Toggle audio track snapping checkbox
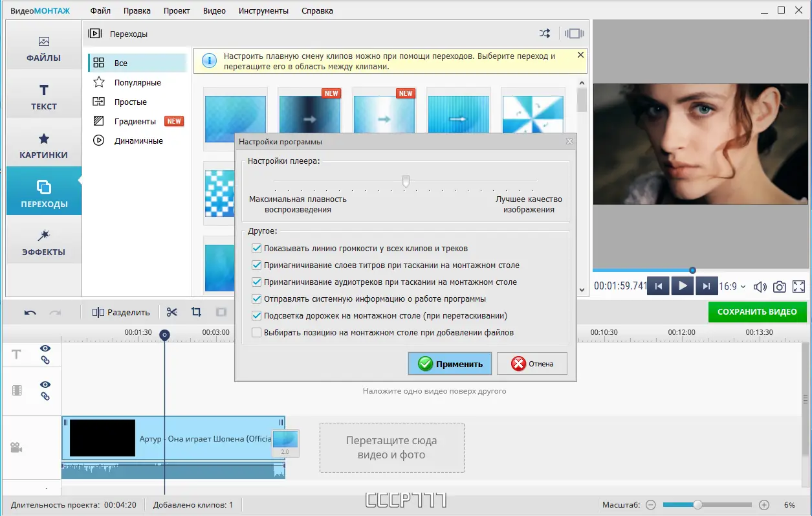812x516 pixels. (x=257, y=282)
